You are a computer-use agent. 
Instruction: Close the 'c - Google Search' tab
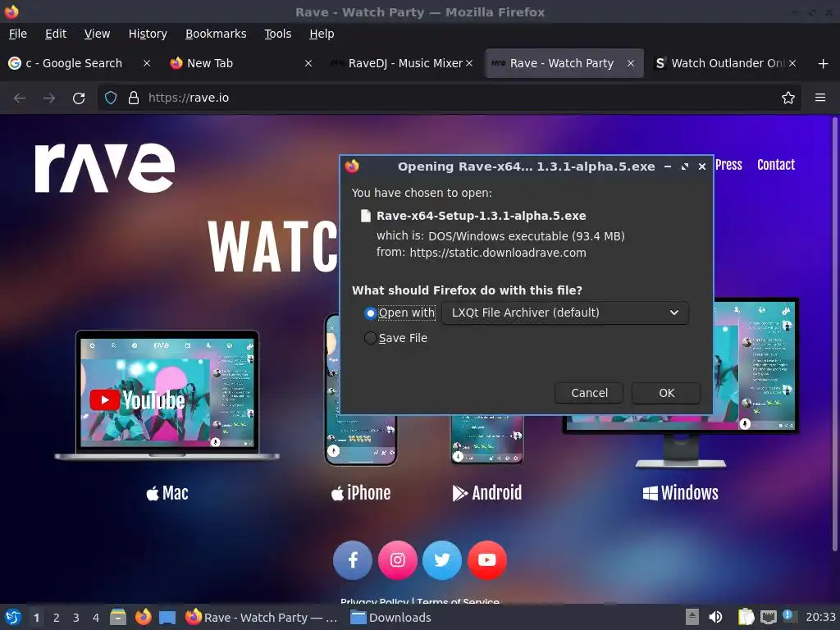tap(147, 63)
